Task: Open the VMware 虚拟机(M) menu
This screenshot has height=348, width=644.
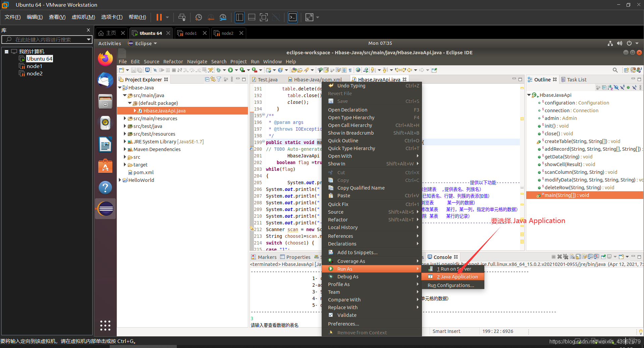Action: [84, 17]
